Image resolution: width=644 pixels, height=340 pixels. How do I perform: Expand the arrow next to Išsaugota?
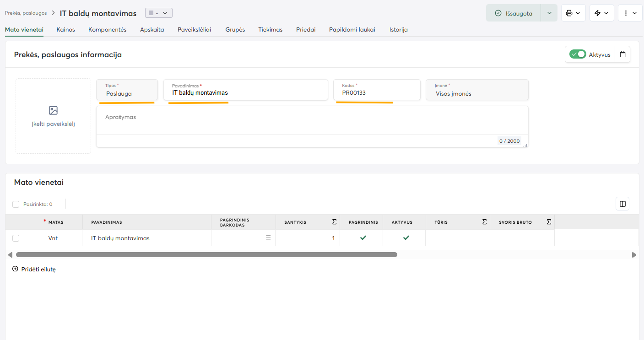[x=549, y=13]
